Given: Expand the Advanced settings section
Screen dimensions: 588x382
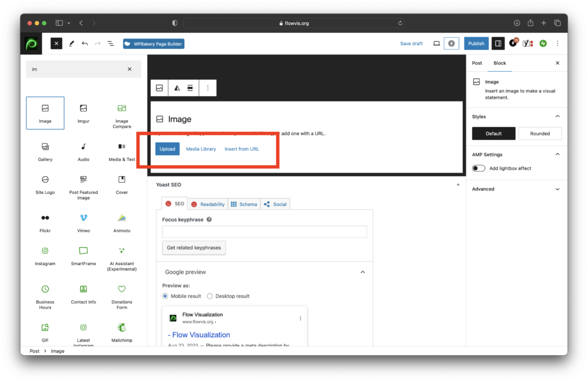Looking at the screenshot, I should tap(557, 189).
